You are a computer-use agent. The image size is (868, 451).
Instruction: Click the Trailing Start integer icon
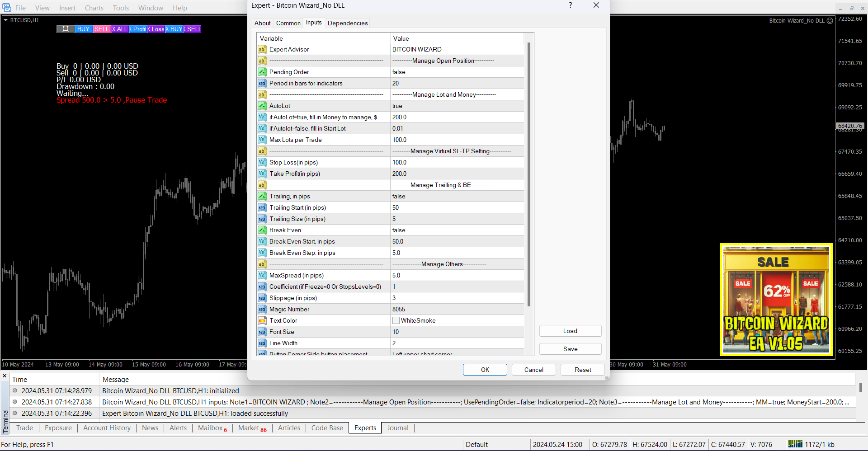click(262, 207)
